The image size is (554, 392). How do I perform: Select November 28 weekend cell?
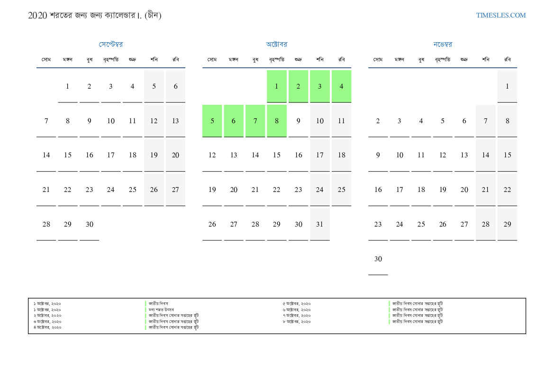pos(486,224)
